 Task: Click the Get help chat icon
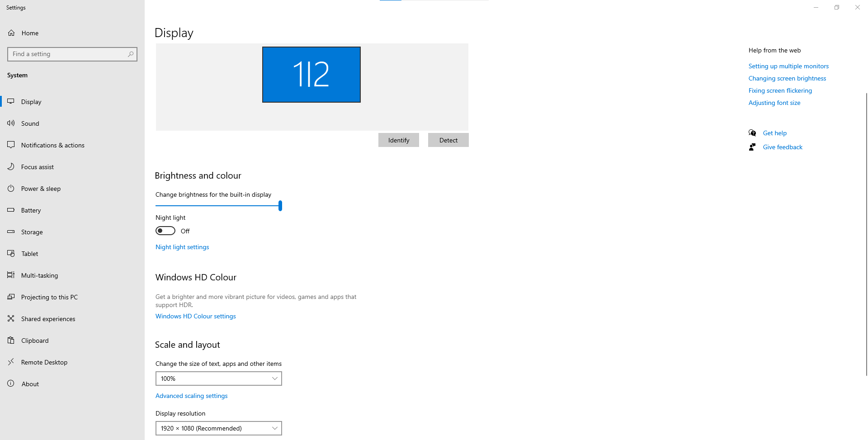[x=752, y=133]
